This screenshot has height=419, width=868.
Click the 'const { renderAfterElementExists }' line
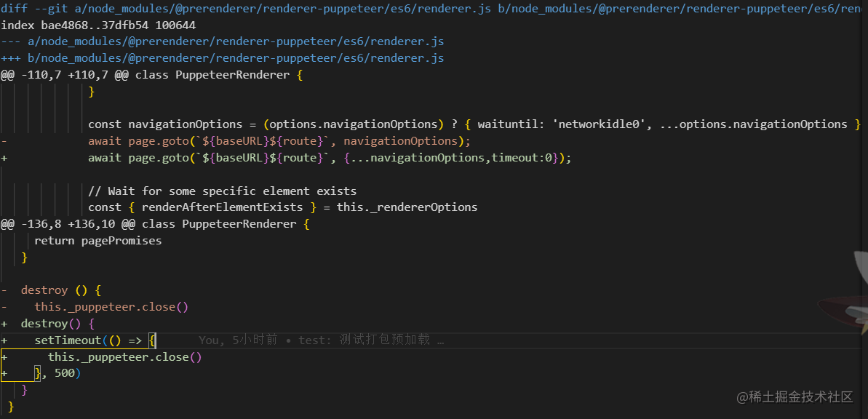tap(282, 207)
